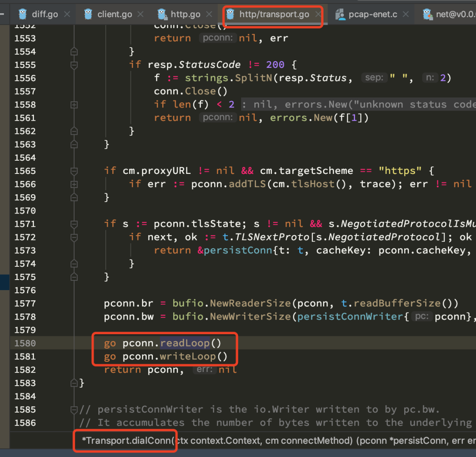Image resolution: width=476 pixels, height=457 pixels.
Task: Click line number 1580 in the gutter
Action: click(x=25, y=343)
